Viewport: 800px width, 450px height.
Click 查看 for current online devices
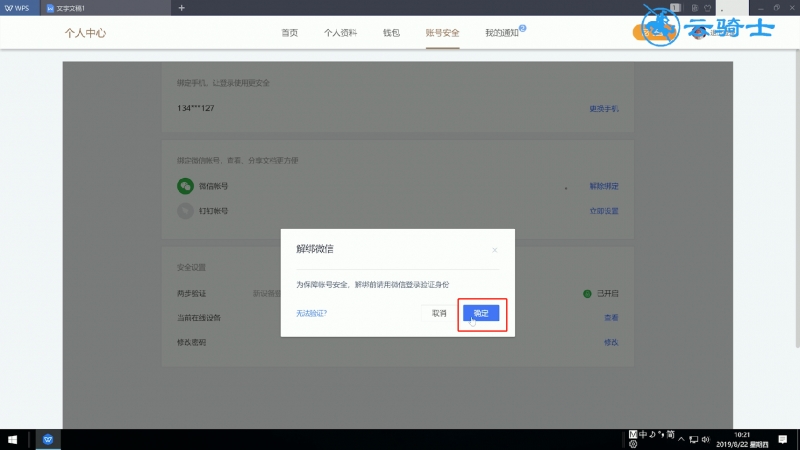(611, 318)
